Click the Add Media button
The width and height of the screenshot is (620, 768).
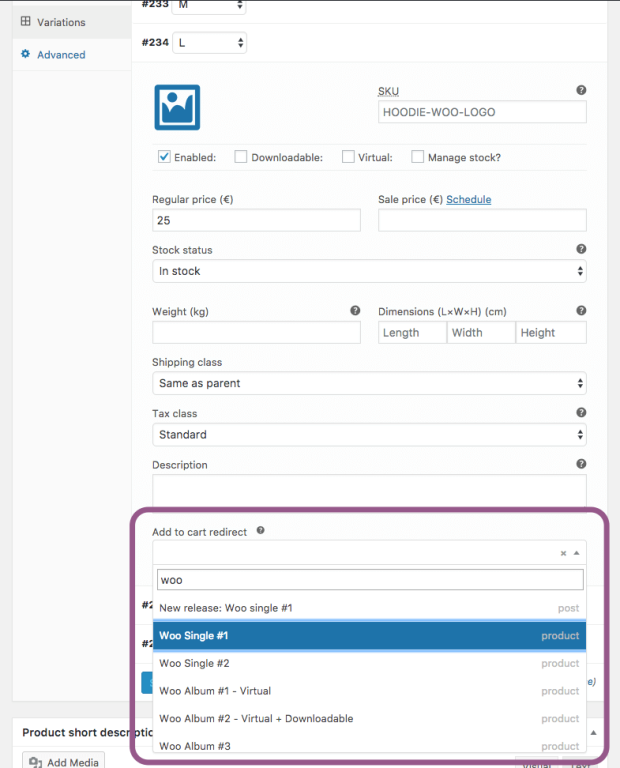(x=63, y=761)
